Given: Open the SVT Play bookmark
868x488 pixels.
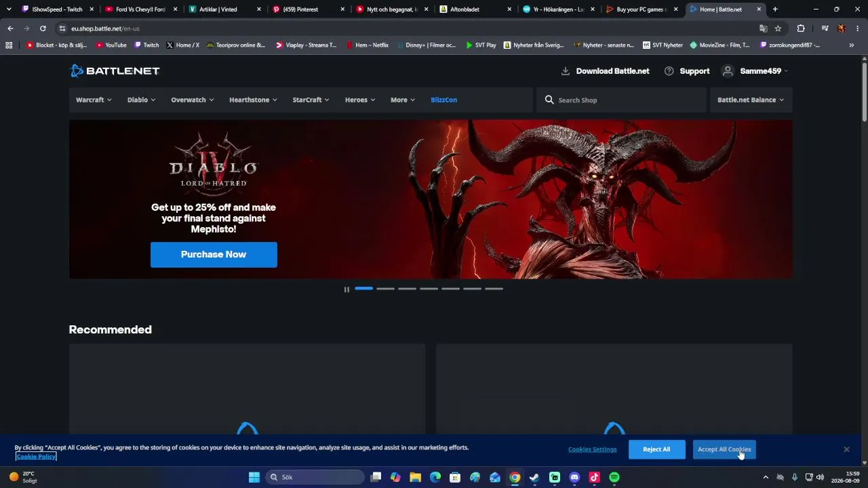Looking at the screenshot, I should pyautogui.click(x=481, y=45).
